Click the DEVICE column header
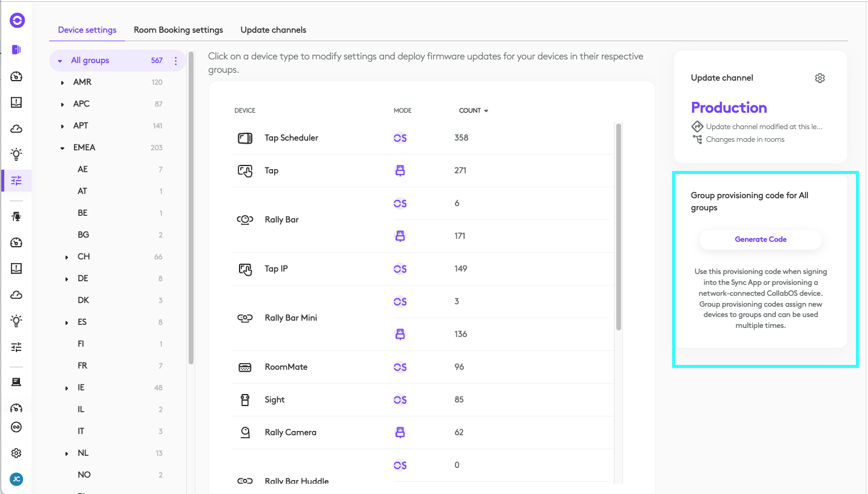868x494 pixels. click(245, 111)
